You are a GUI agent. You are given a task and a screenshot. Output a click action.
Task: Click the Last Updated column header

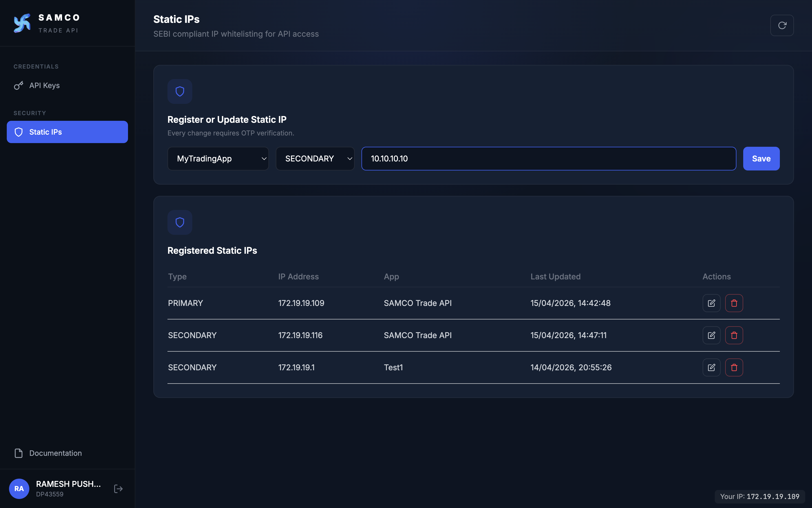[x=555, y=277]
